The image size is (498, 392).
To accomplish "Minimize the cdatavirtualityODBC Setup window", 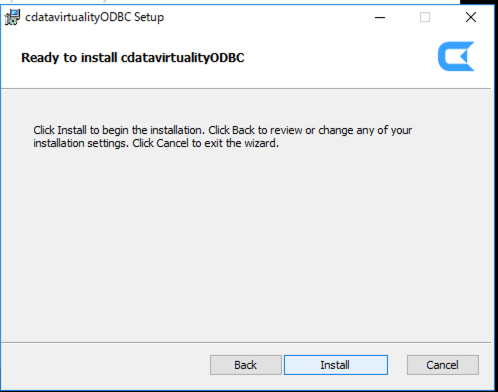I will tap(380, 17).
